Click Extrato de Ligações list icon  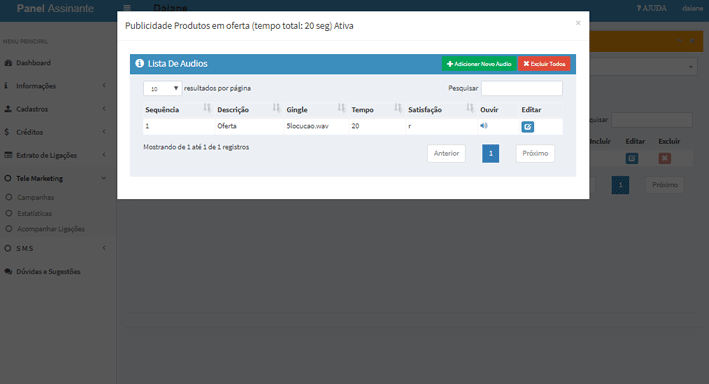pos(8,155)
